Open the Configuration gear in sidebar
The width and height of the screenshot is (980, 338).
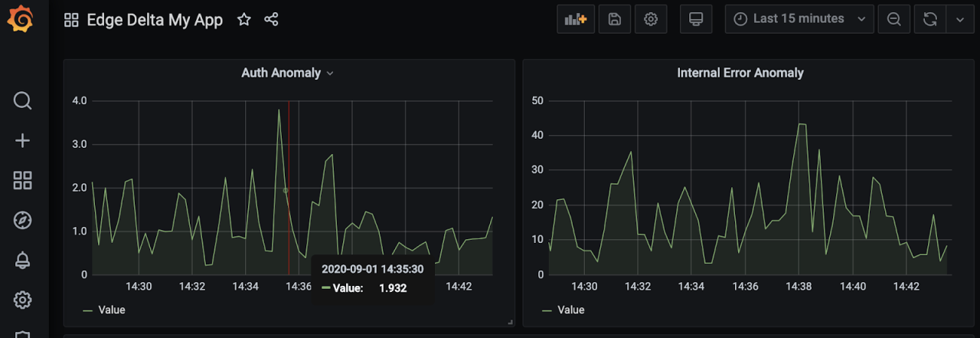[x=22, y=300]
